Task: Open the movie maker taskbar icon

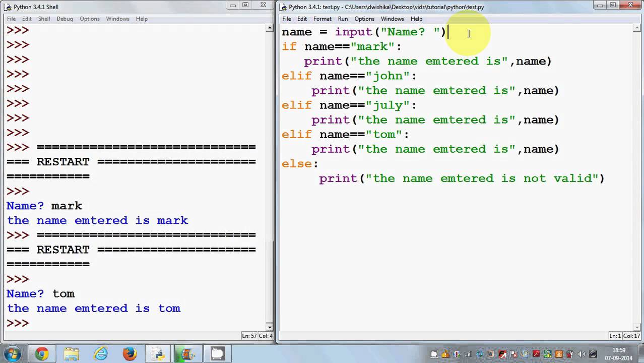Action: point(187,354)
